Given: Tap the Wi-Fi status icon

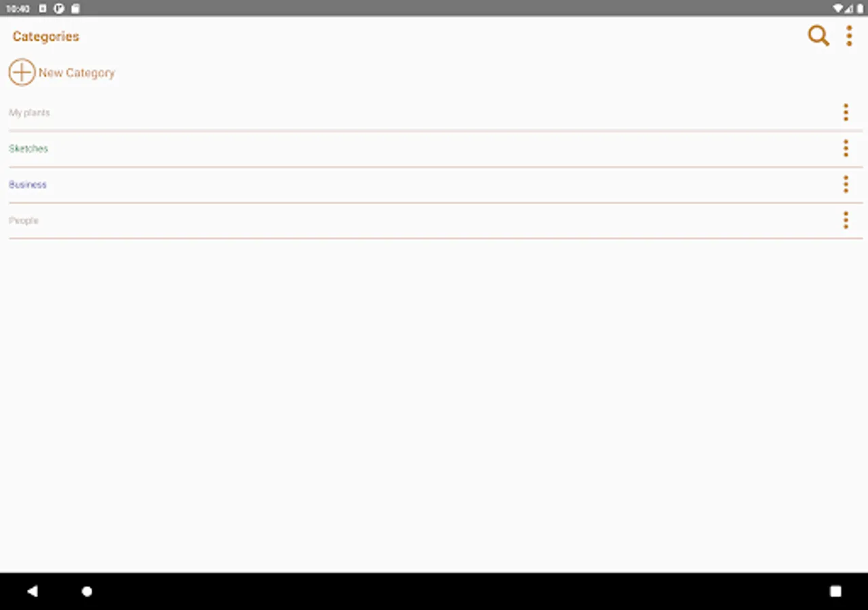Looking at the screenshot, I should coord(839,9).
